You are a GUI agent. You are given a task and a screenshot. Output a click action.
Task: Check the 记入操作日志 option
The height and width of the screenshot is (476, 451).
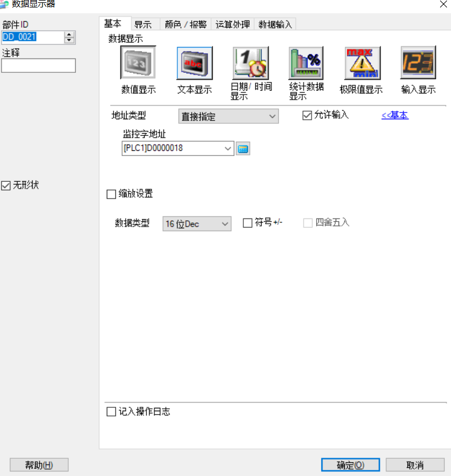(x=111, y=412)
